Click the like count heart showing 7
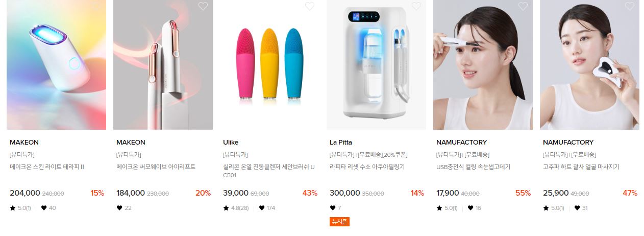This screenshot has height=236, width=644. (x=333, y=208)
